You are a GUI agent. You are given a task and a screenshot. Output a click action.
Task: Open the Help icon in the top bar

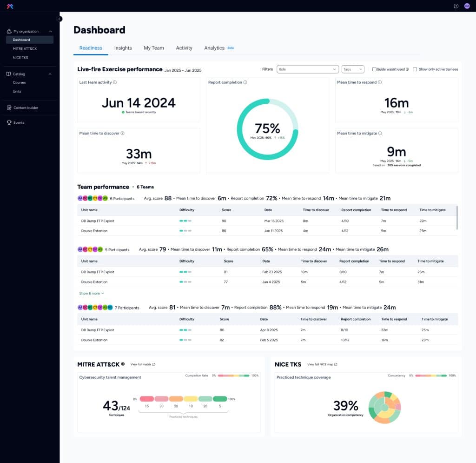[x=455, y=6]
